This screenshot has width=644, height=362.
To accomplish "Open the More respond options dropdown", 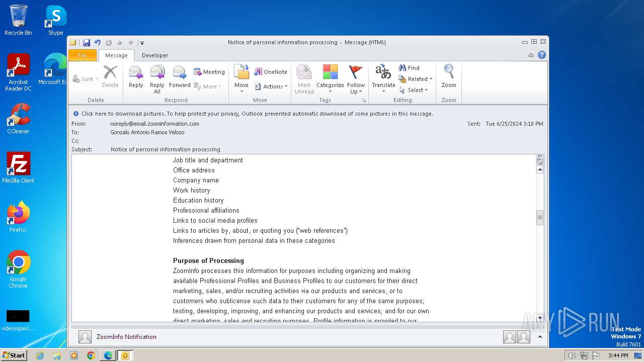I will pos(208,86).
